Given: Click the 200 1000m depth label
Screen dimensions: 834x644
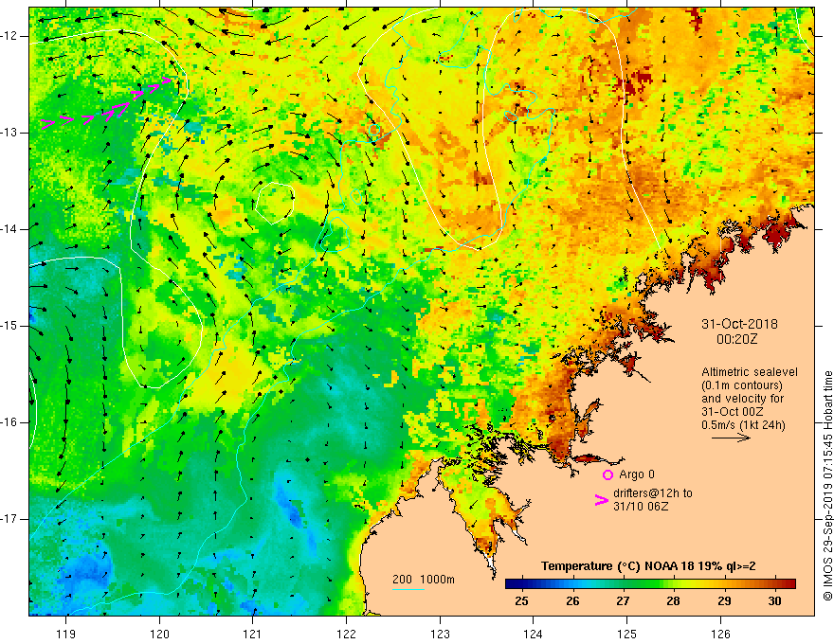Looking at the screenshot, I should [x=424, y=580].
